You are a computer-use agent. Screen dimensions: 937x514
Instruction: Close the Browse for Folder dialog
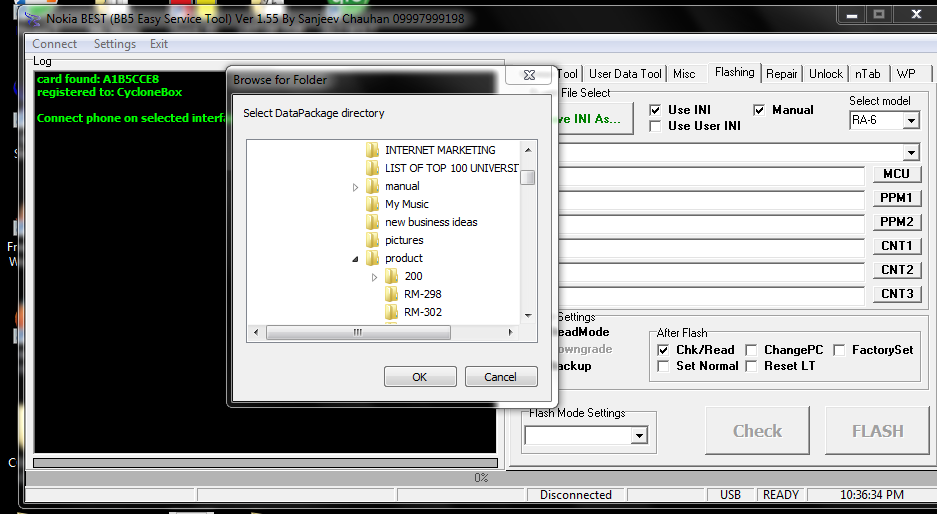(529, 75)
